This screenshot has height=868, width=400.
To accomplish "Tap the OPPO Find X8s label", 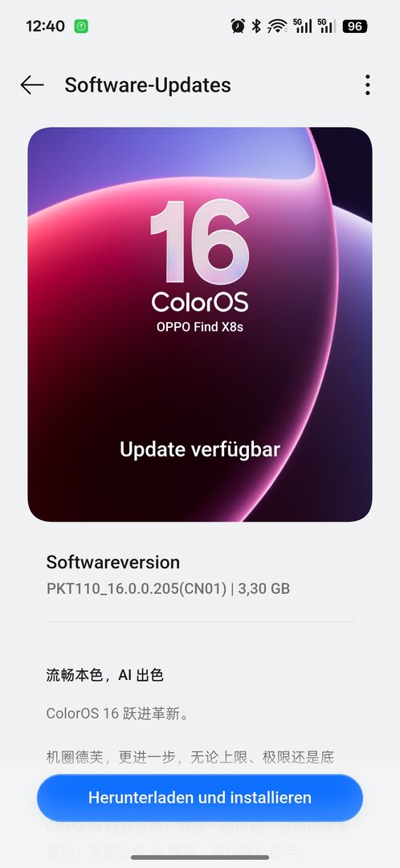I will tap(200, 326).
